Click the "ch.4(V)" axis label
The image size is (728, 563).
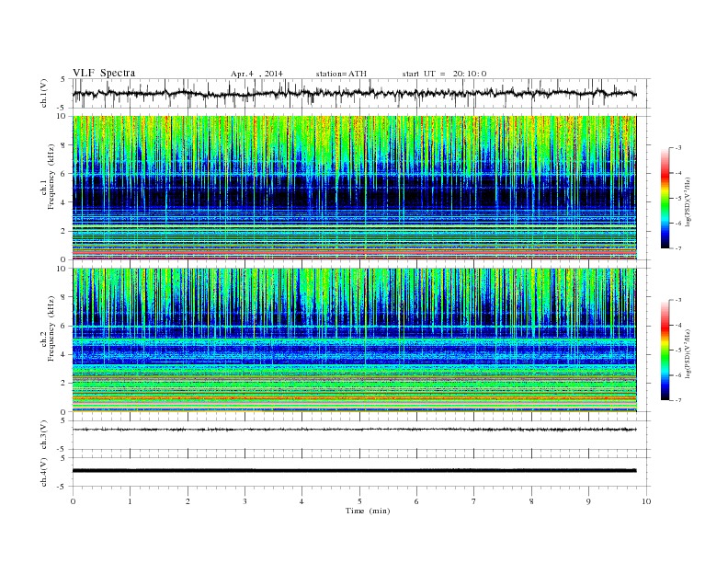pos(44,472)
